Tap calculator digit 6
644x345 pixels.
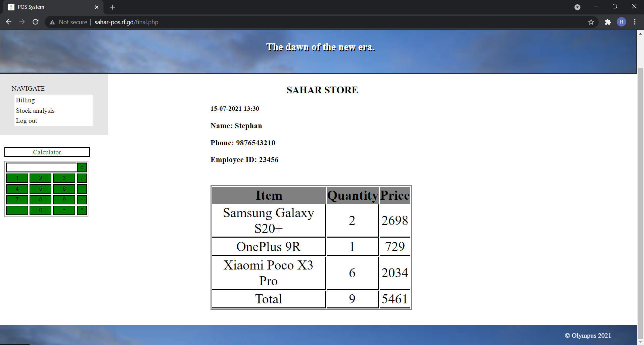(64, 189)
